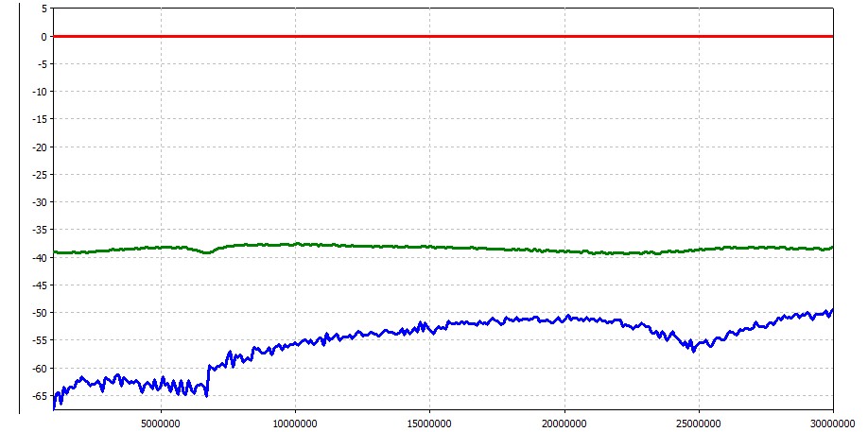Viewport: 868px width, 432px height.
Task: Click the x-axis label 30000000
Action: pyautogui.click(x=833, y=421)
